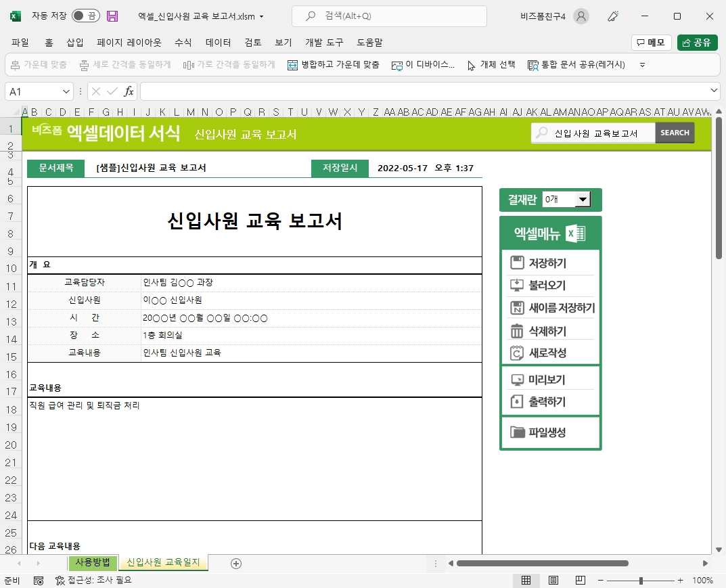
Task: Open the 개발 도구 tab
Action: tap(324, 43)
